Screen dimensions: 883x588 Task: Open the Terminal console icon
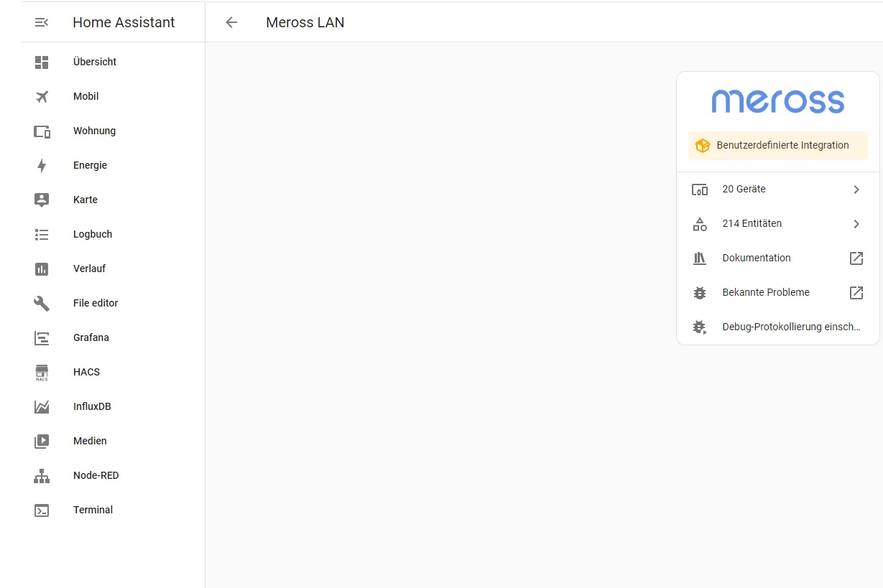point(42,510)
